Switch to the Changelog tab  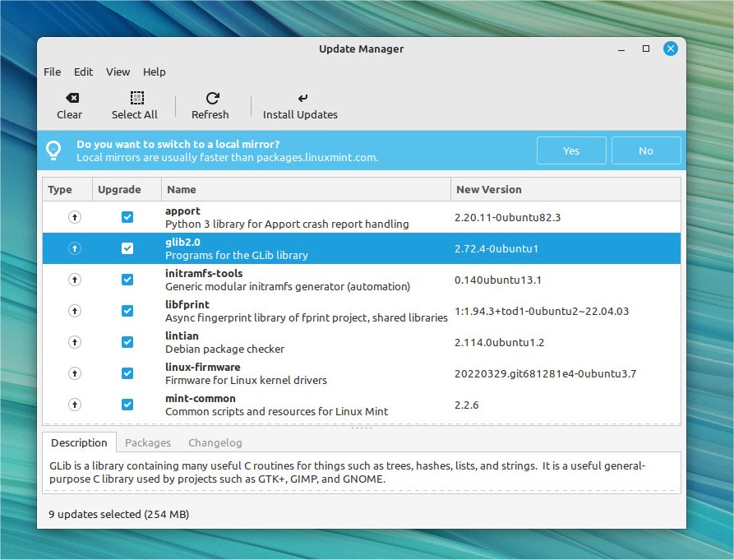pos(215,442)
